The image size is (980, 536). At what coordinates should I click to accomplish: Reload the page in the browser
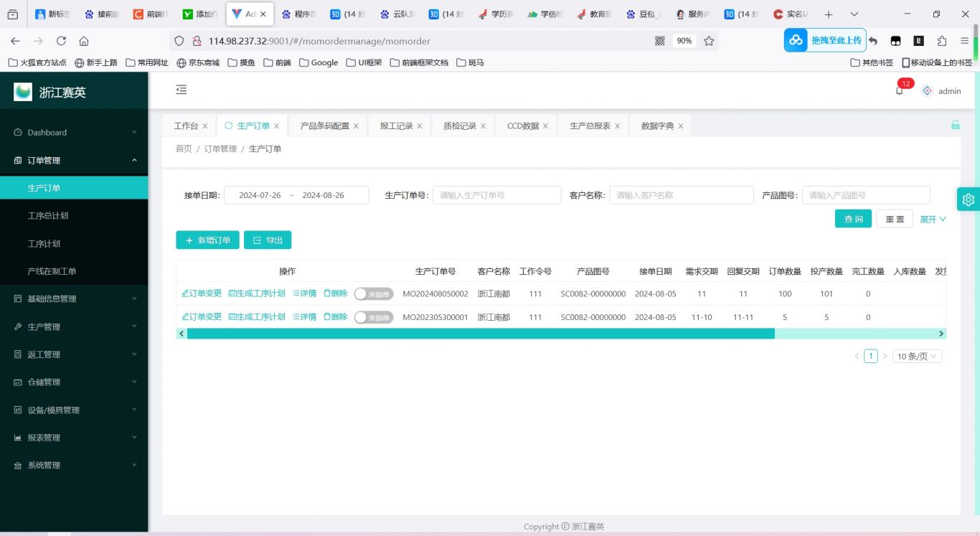pyautogui.click(x=61, y=41)
